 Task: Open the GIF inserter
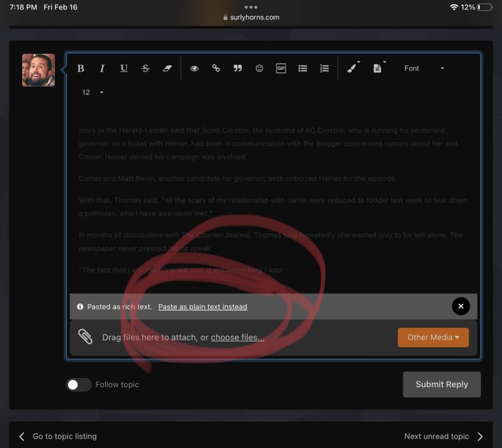281,69
